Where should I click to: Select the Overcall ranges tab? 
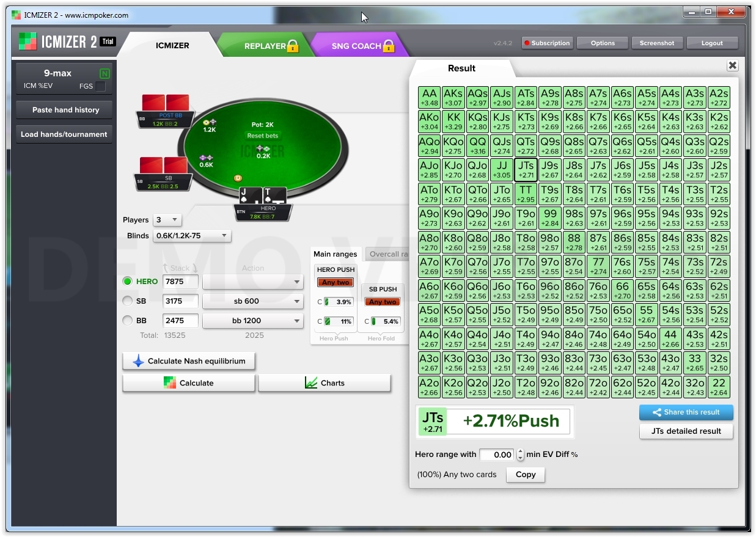coord(386,254)
